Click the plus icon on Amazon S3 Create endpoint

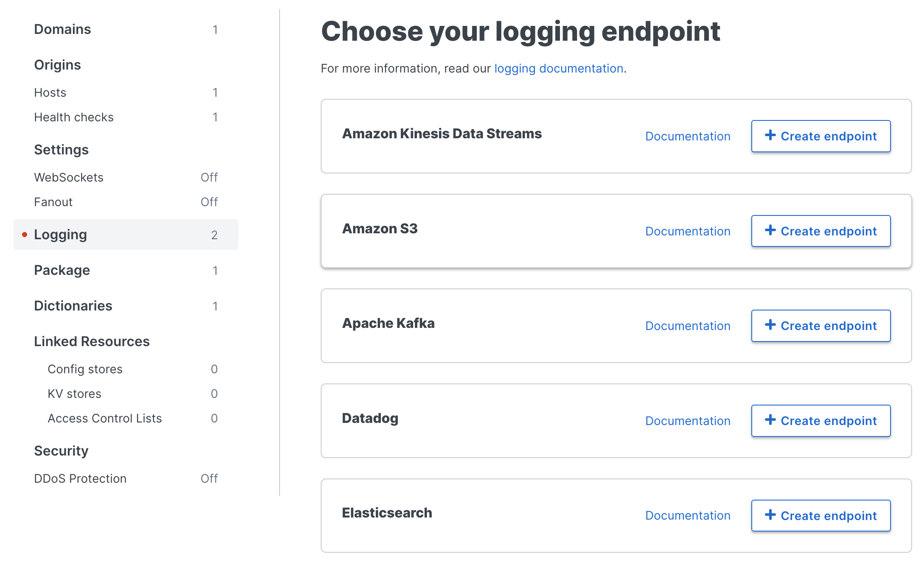(771, 231)
